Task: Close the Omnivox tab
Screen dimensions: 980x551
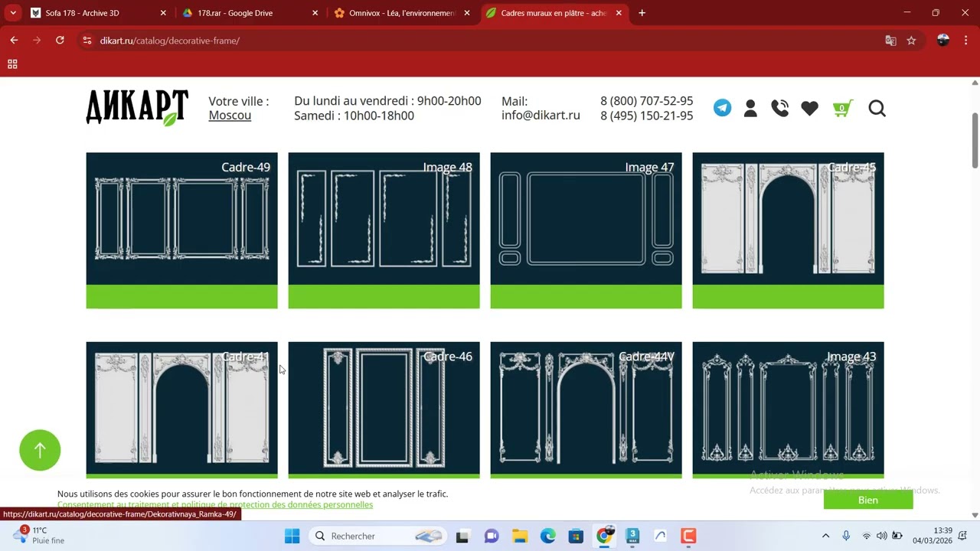Action: pos(467,13)
